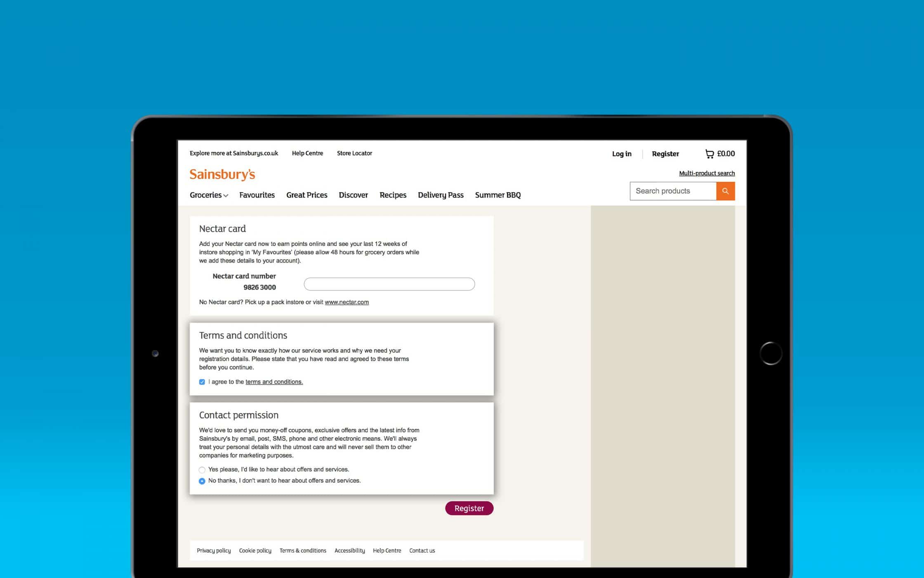The image size is (924, 578).
Task: Click the Register link in top navigation
Action: (665, 153)
